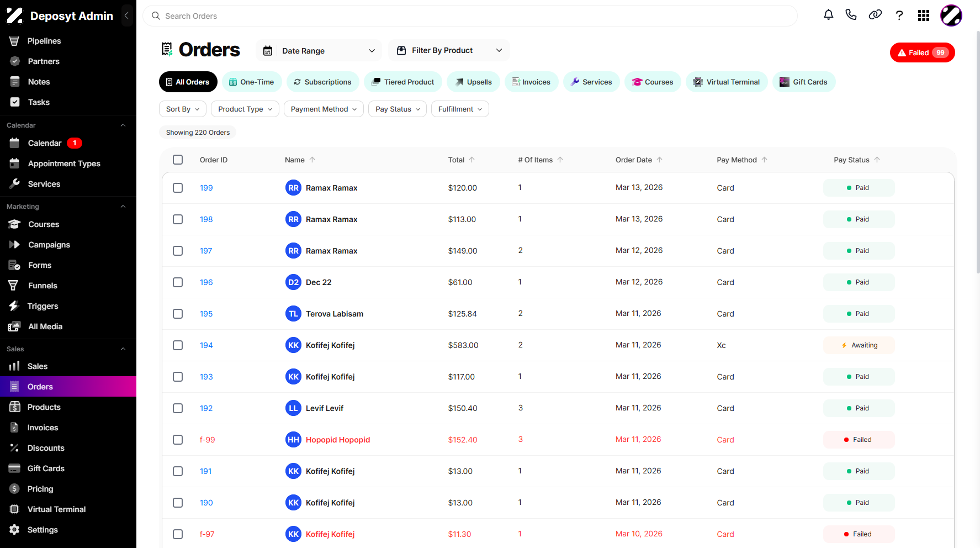Open the Pay Status filter dropdown
Viewport: 980px width, 548px height.
point(398,109)
